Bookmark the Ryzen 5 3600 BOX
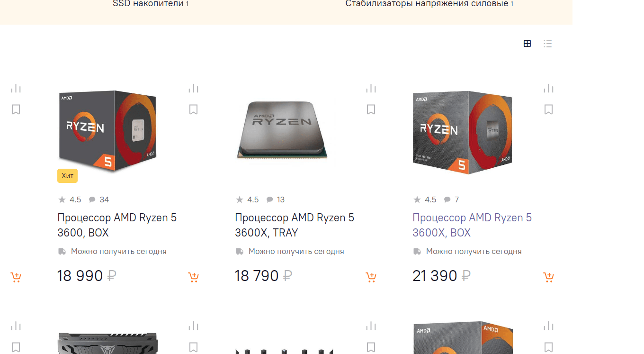 193,109
